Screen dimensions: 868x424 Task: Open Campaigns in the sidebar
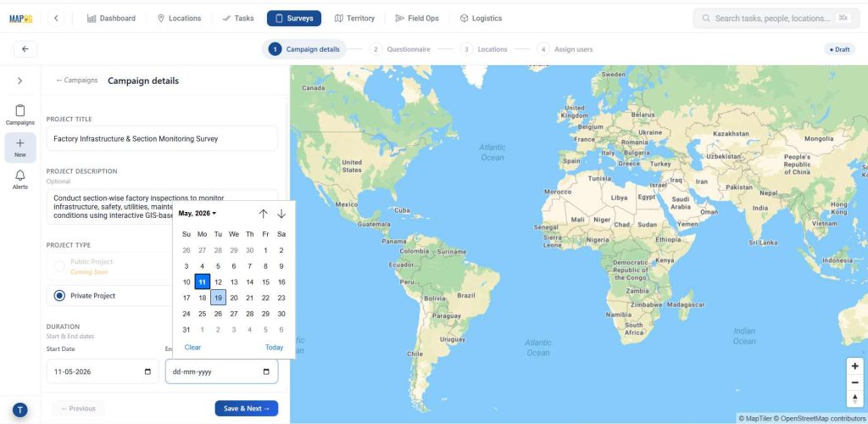coord(20,114)
